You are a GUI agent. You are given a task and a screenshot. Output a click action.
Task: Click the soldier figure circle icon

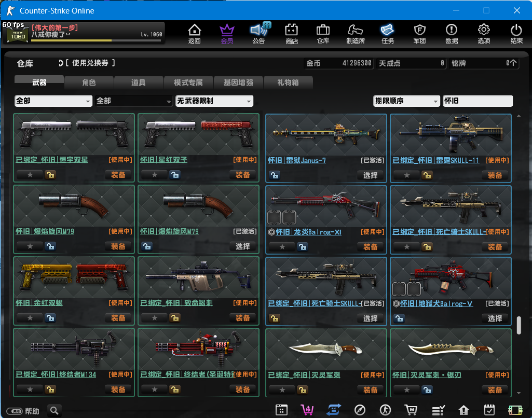(385, 410)
